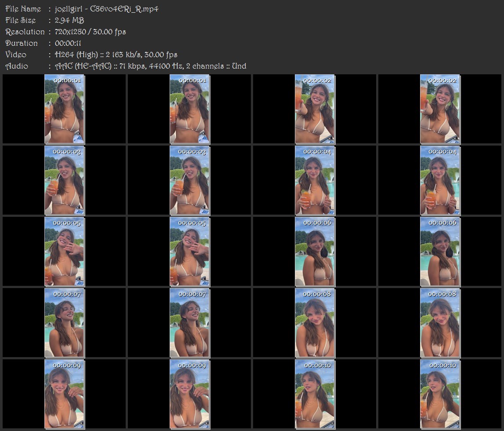Select the first frame stamped 00:00:02
Screen dimensions: 504x431
[x=315, y=109]
